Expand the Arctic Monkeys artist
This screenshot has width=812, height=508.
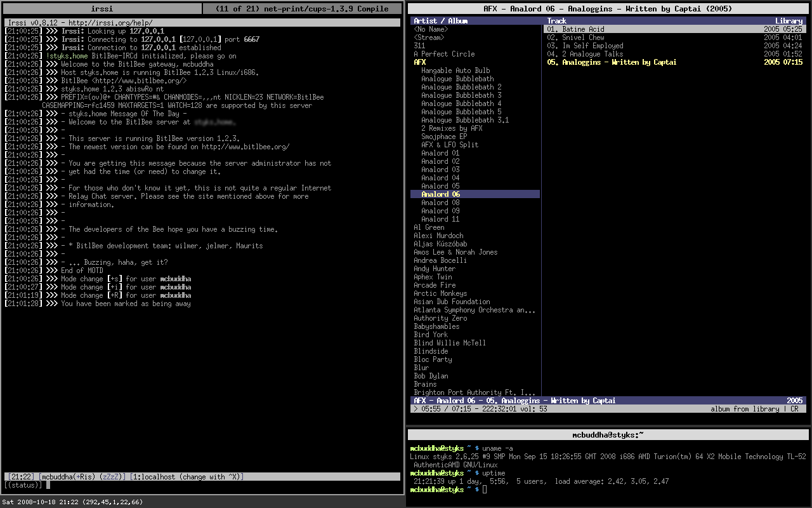tap(440, 293)
